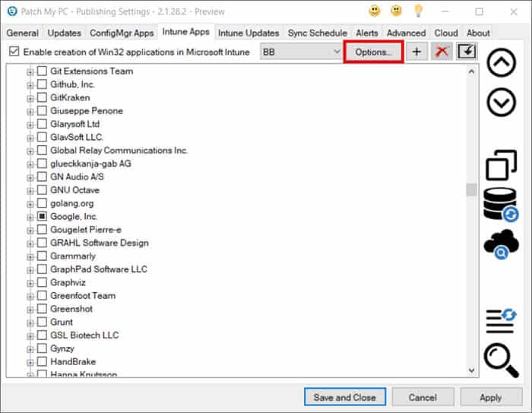Select the Gougelet Pierre-e row

(x=86, y=230)
